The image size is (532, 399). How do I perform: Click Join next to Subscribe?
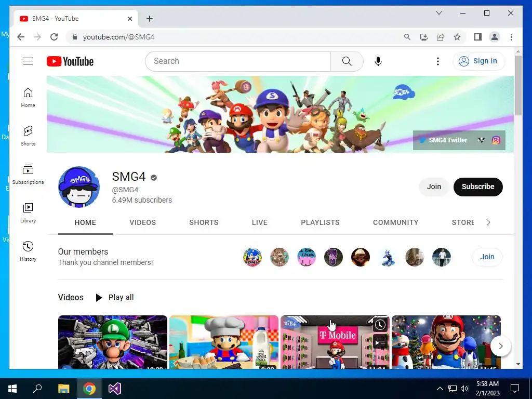click(434, 187)
